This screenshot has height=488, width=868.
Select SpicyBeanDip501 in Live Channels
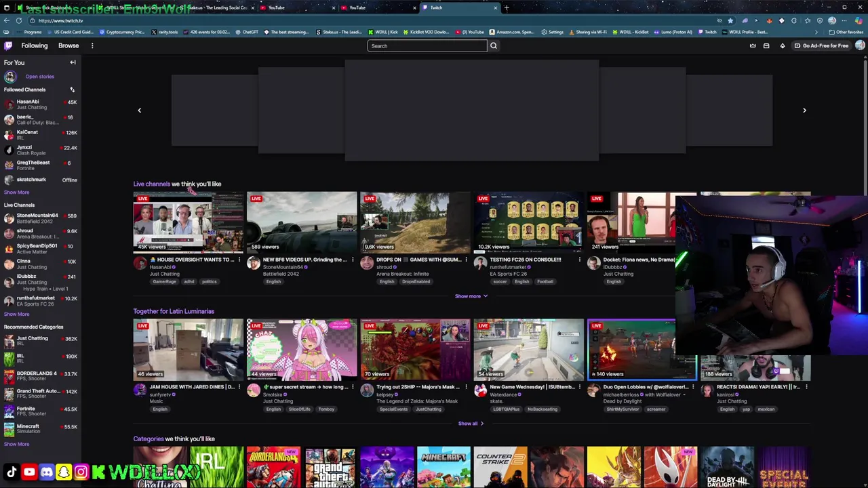(41, 249)
